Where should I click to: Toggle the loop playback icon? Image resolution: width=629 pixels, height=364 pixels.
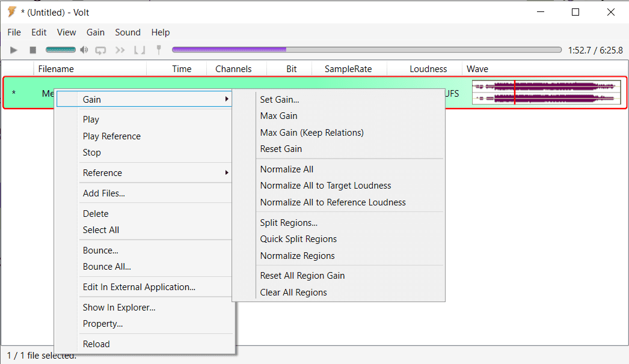(x=100, y=50)
